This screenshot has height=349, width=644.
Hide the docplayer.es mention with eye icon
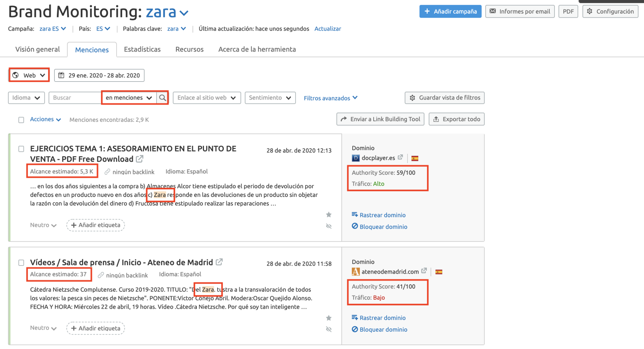tap(329, 226)
